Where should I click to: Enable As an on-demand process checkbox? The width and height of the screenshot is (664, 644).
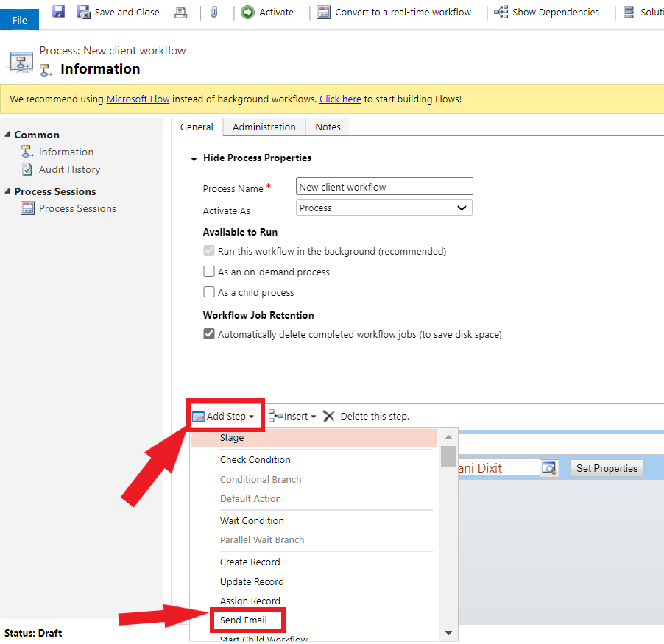tap(209, 272)
